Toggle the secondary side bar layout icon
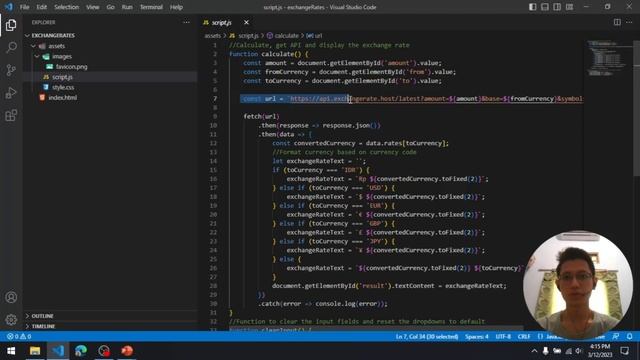This screenshot has height=360, width=640. pyautogui.click(x=557, y=7)
